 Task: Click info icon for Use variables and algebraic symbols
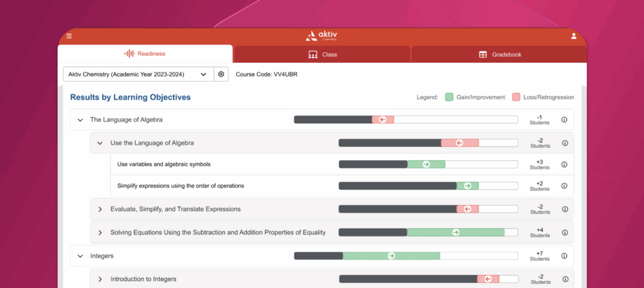point(564,165)
